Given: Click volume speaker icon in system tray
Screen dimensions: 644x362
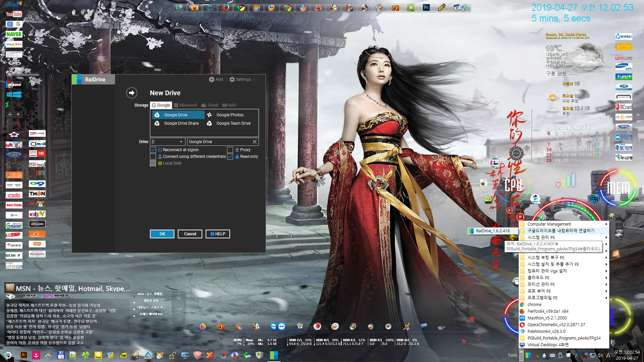Looking at the screenshot, I should tap(600, 356).
